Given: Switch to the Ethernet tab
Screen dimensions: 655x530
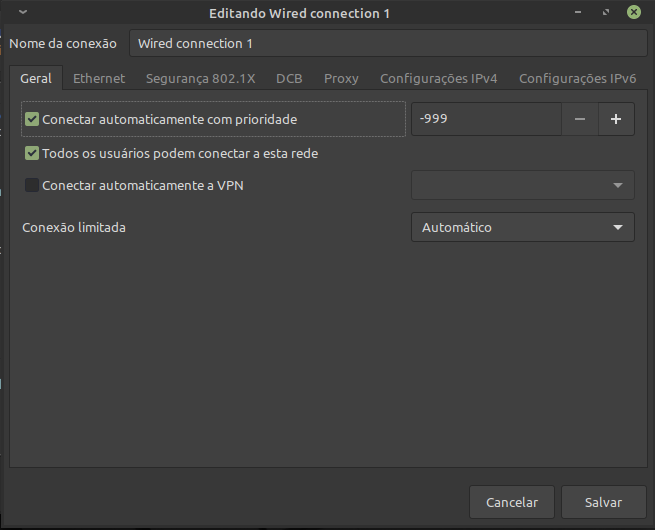Looking at the screenshot, I should click(99, 78).
